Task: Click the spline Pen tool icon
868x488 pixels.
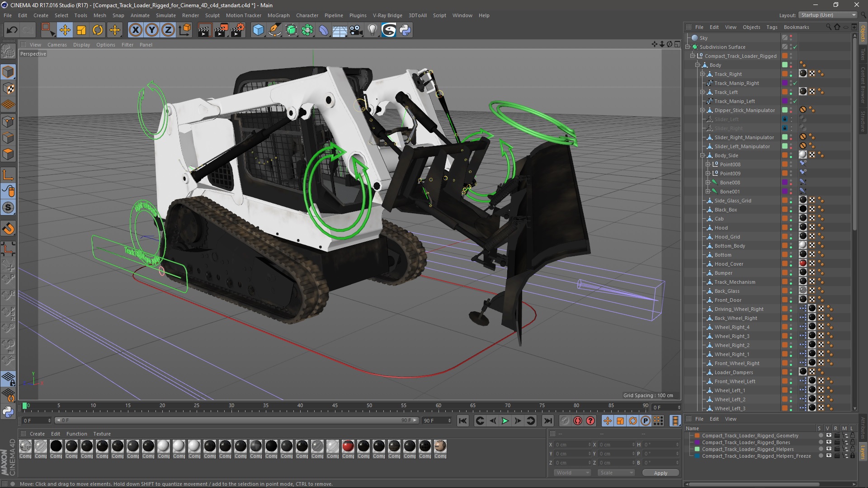Action: [274, 30]
